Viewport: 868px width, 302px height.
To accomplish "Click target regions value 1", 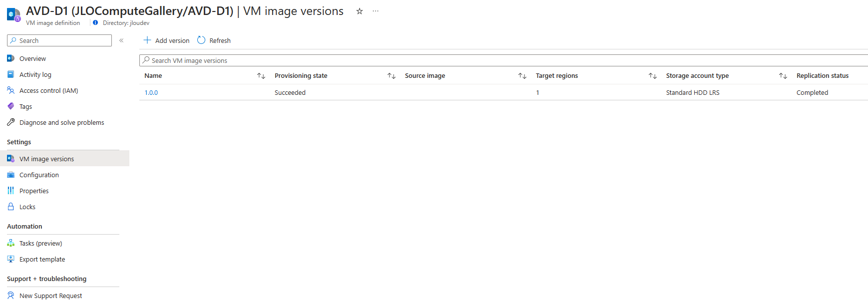I will (537, 92).
